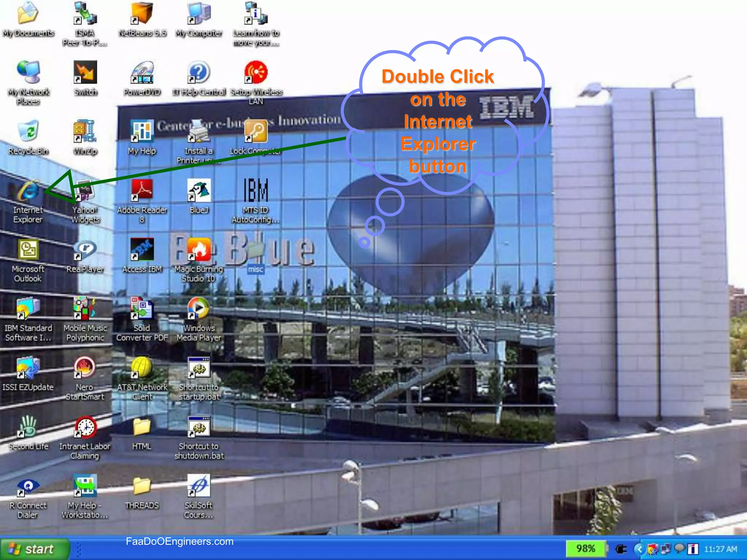This screenshot has width=747, height=560.
Task: Open Yahoo! Widgets shortcut
Action: pyautogui.click(x=85, y=190)
